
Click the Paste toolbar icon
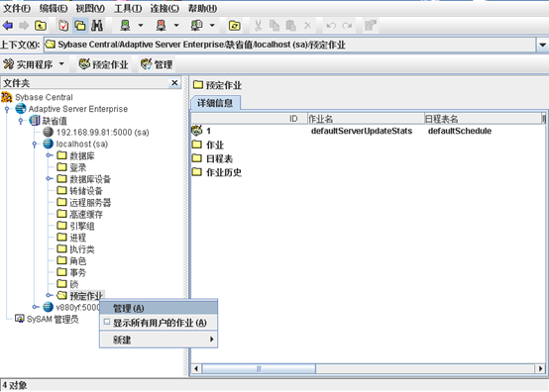click(291, 26)
